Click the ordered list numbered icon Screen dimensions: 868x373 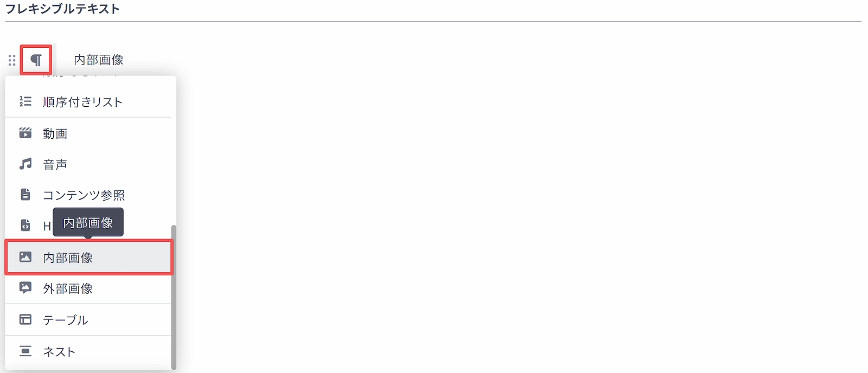pos(25,101)
